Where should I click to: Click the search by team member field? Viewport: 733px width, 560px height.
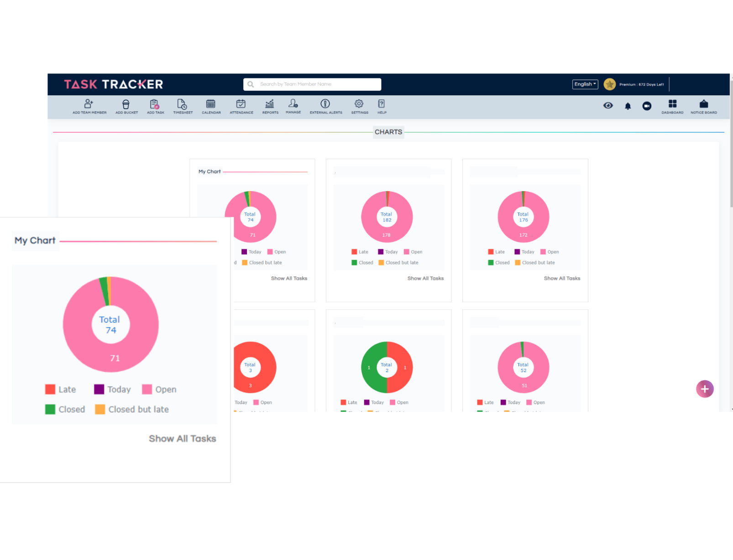tap(312, 84)
